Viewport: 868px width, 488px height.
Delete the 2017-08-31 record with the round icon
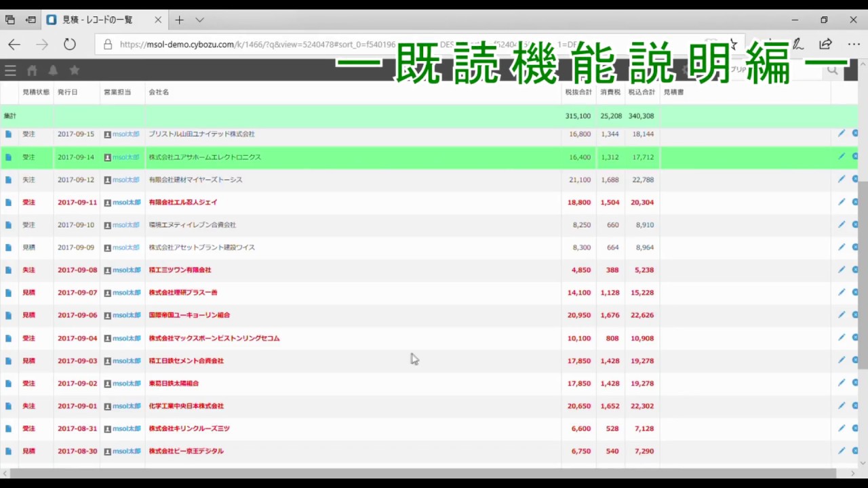pyautogui.click(x=855, y=428)
